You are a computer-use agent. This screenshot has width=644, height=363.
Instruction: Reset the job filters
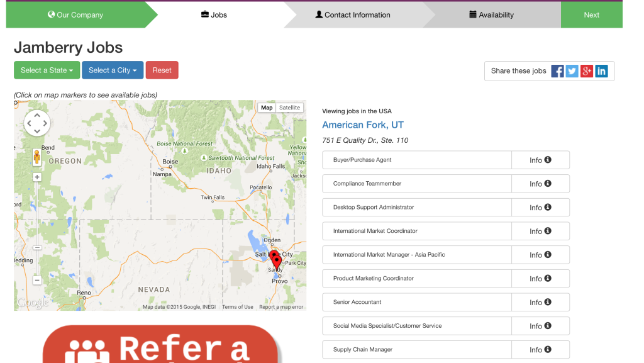point(162,70)
